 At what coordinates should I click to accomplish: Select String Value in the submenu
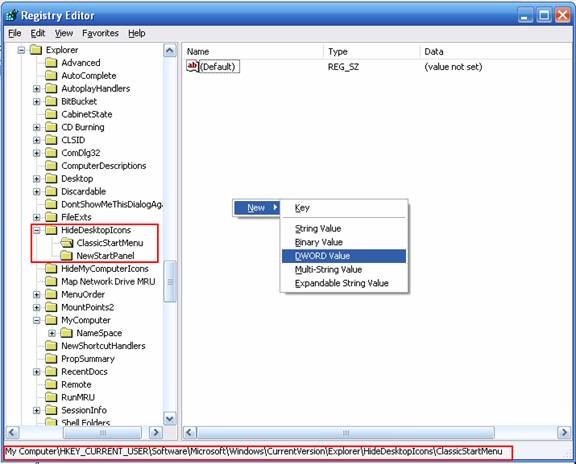[x=344, y=229]
